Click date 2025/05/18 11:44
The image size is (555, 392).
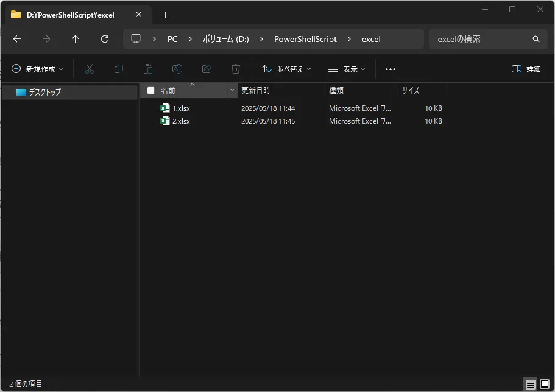(268, 108)
